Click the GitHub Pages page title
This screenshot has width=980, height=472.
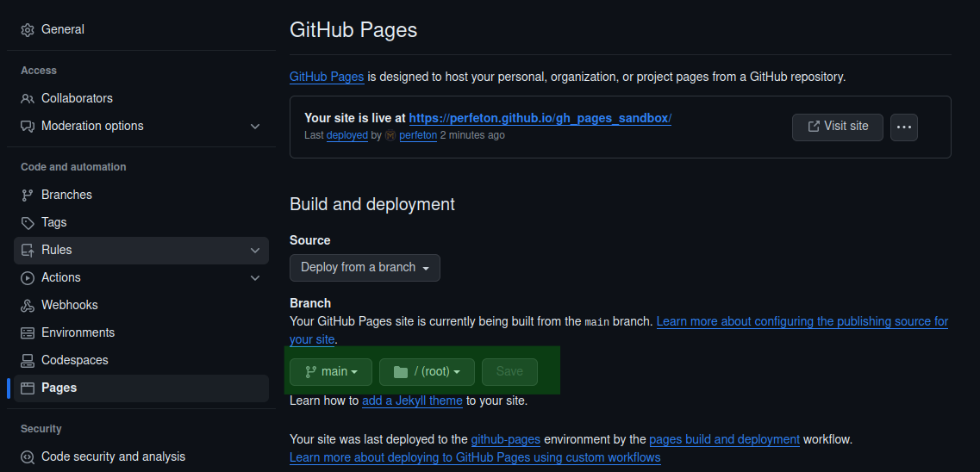point(353,30)
